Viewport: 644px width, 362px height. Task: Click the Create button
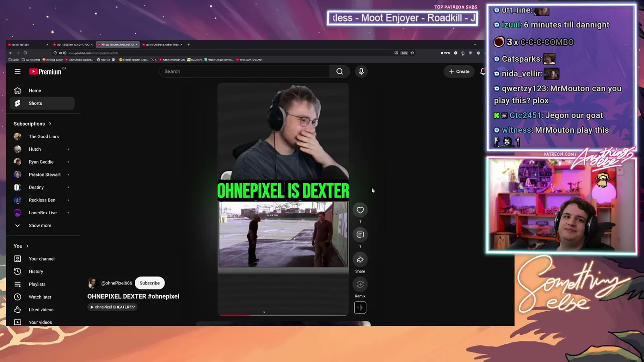[459, 71]
